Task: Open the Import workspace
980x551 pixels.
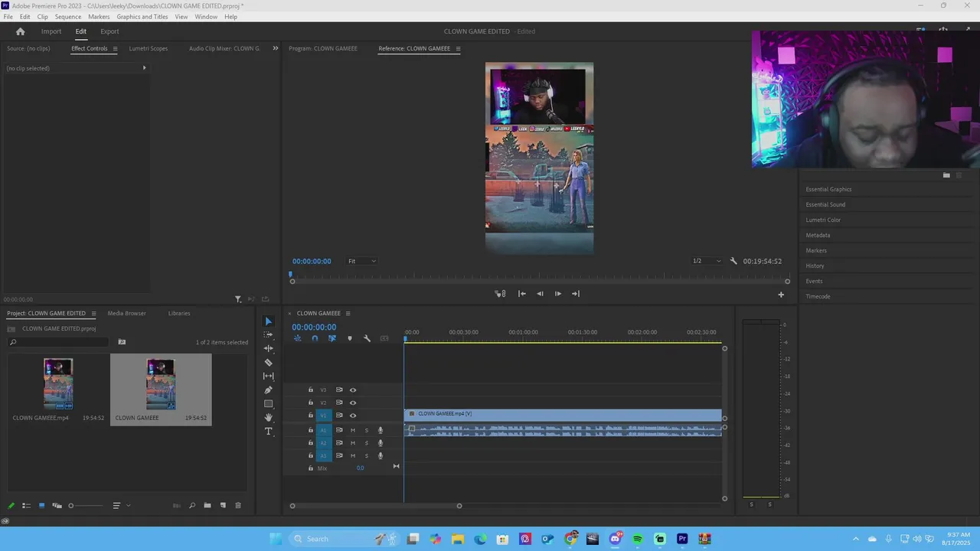Action: point(51,31)
